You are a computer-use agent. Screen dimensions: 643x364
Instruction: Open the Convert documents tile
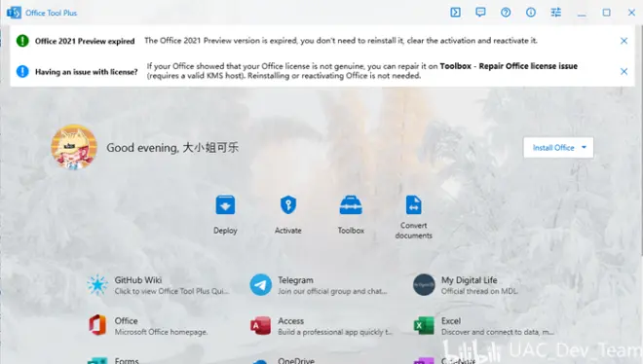(x=413, y=217)
